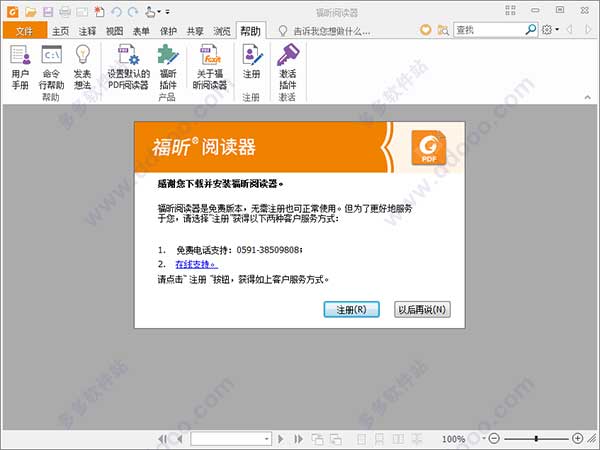Switch to the 浏览 tab

coord(222,31)
